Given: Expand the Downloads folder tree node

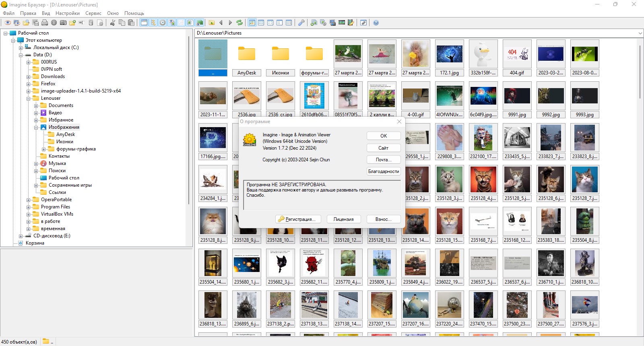Looking at the screenshot, I should [x=29, y=77].
